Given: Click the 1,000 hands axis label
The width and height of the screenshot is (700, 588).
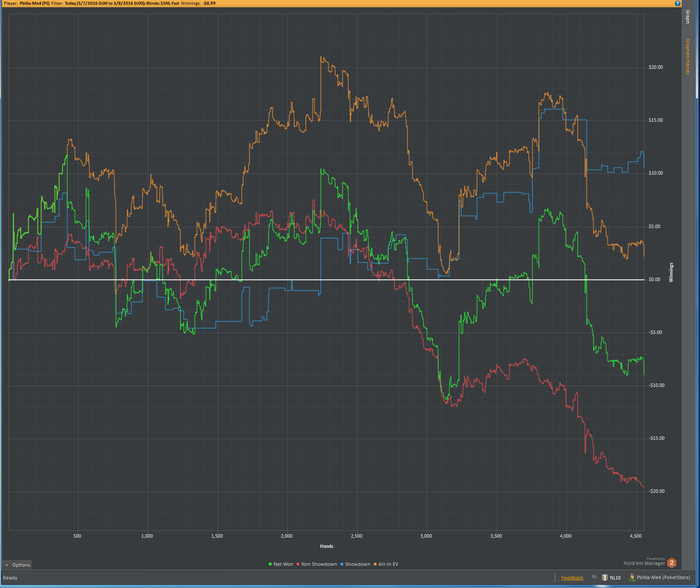Looking at the screenshot, I should (147, 536).
